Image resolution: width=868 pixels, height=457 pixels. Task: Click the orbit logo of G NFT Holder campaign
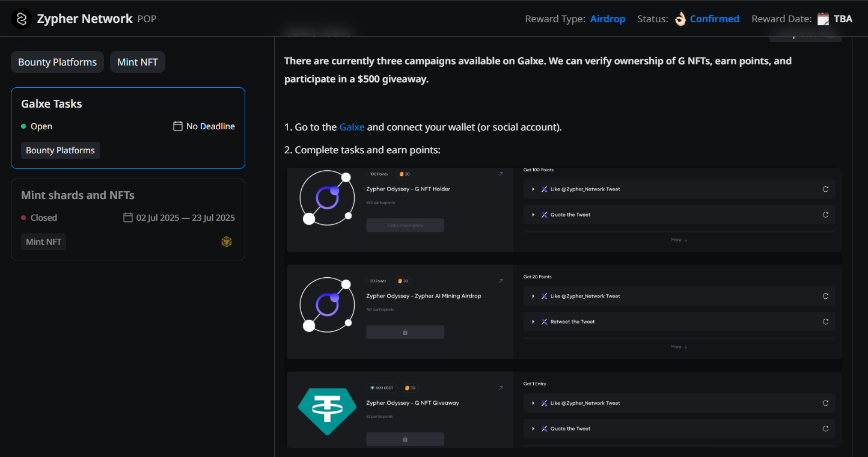click(x=326, y=198)
